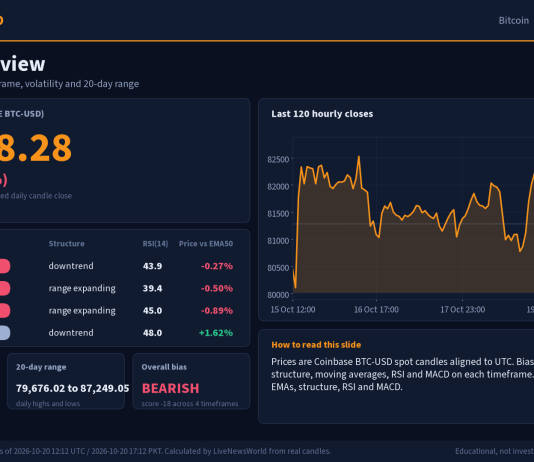
Task: Click the '20-day range' card title
Action: coord(41,367)
